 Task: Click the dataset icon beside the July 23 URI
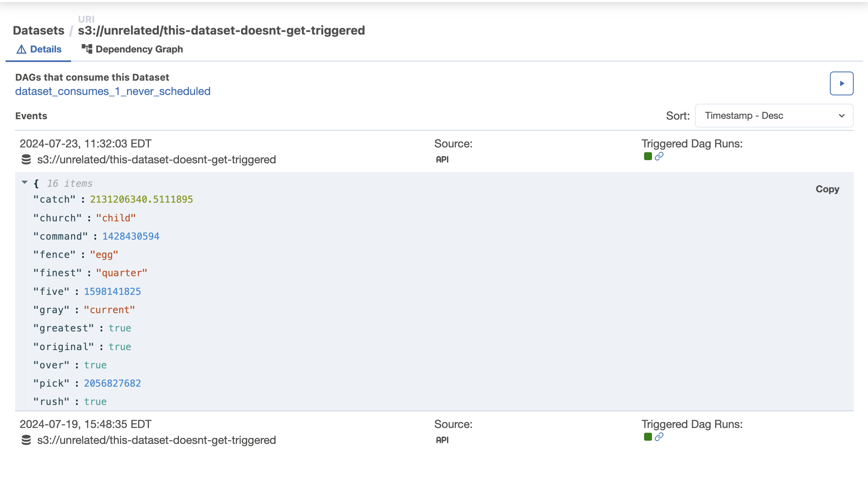26,159
